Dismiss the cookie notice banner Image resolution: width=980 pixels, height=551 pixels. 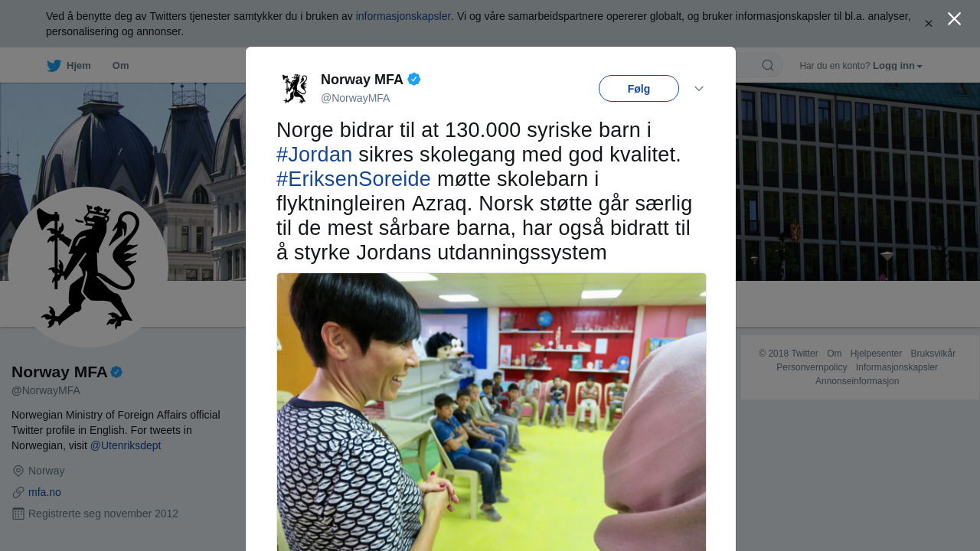coord(929,24)
